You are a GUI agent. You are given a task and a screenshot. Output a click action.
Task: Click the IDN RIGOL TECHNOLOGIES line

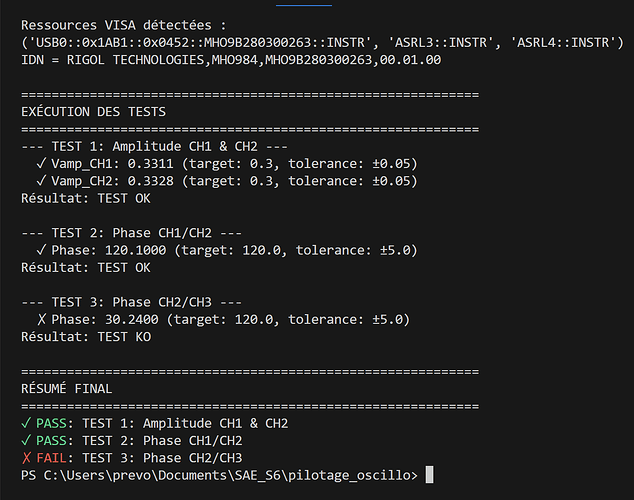[230, 59]
